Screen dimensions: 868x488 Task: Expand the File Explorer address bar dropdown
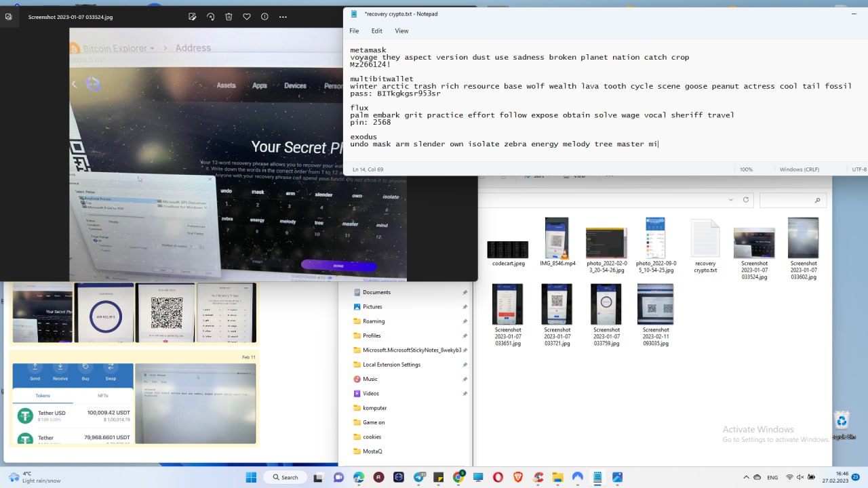click(x=731, y=200)
